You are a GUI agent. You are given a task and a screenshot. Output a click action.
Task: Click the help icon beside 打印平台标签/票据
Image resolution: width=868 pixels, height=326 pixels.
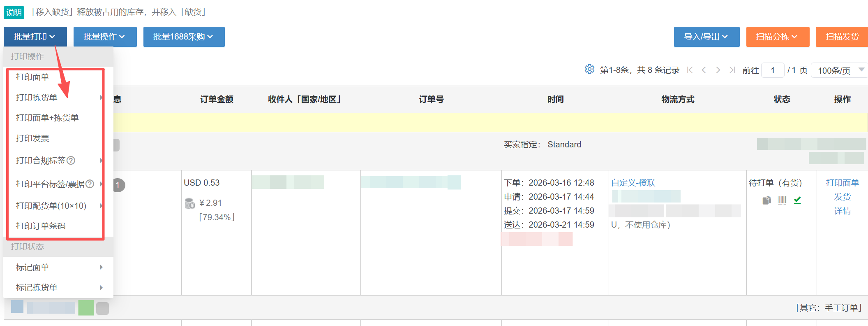point(90,184)
